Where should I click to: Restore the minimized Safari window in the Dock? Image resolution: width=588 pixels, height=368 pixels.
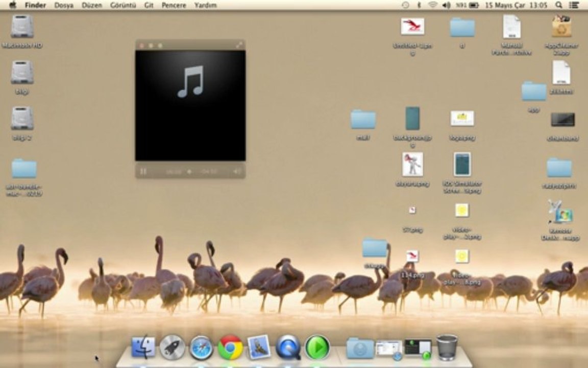(x=388, y=349)
